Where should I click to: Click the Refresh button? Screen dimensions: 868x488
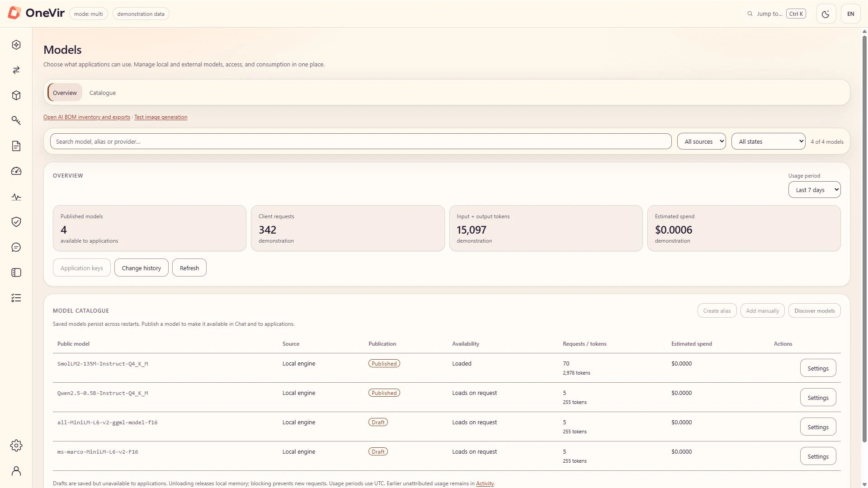[189, 268]
